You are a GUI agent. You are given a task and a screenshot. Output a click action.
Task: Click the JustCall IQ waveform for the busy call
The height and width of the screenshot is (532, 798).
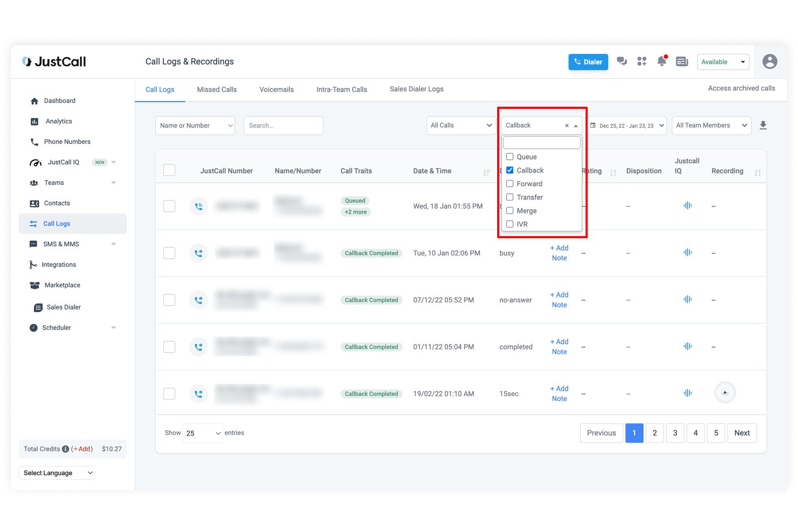[687, 252]
